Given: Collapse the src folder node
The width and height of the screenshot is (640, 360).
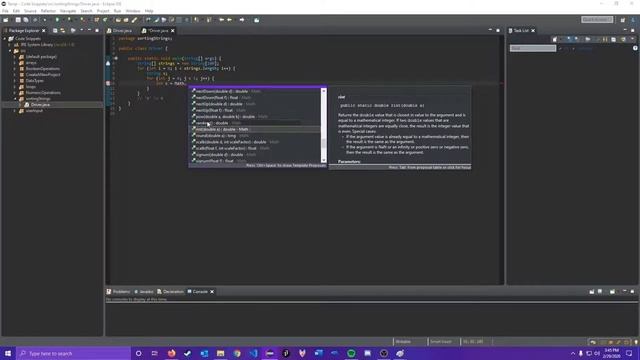Looking at the screenshot, I should click(10, 51).
